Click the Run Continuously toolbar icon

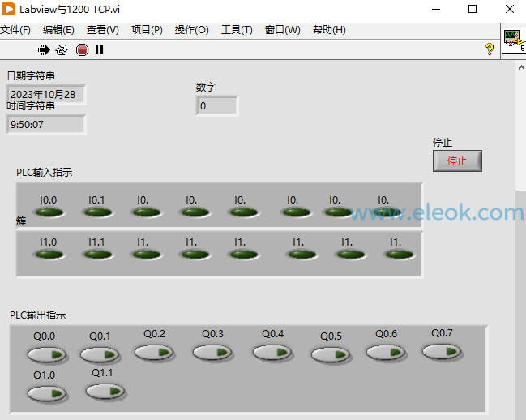click(x=62, y=50)
